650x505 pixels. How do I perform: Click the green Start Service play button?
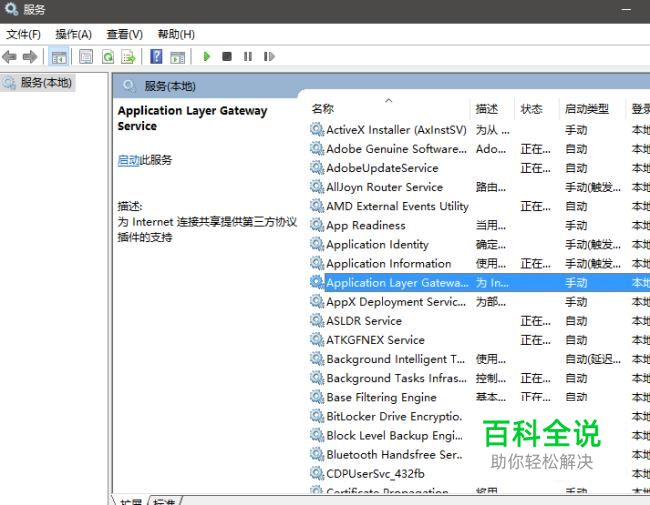(x=206, y=56)
